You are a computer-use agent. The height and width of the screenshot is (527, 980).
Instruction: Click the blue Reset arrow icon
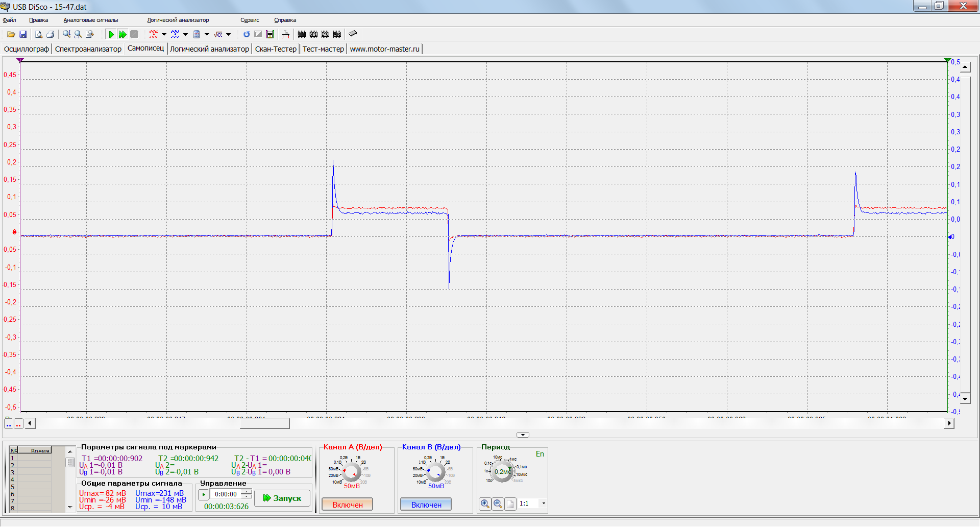pos(247,34)
